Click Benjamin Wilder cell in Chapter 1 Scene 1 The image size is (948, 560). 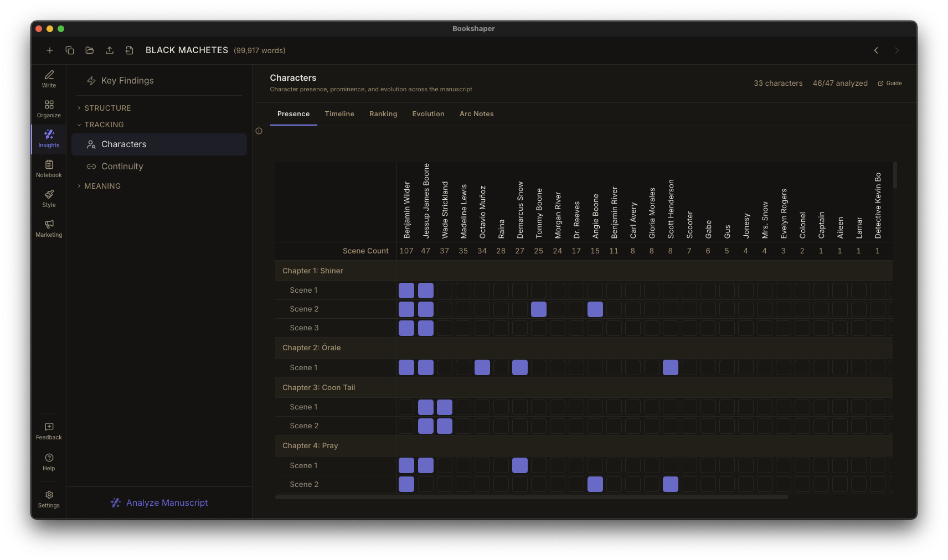pyautogui.click(x=406, y=291)
